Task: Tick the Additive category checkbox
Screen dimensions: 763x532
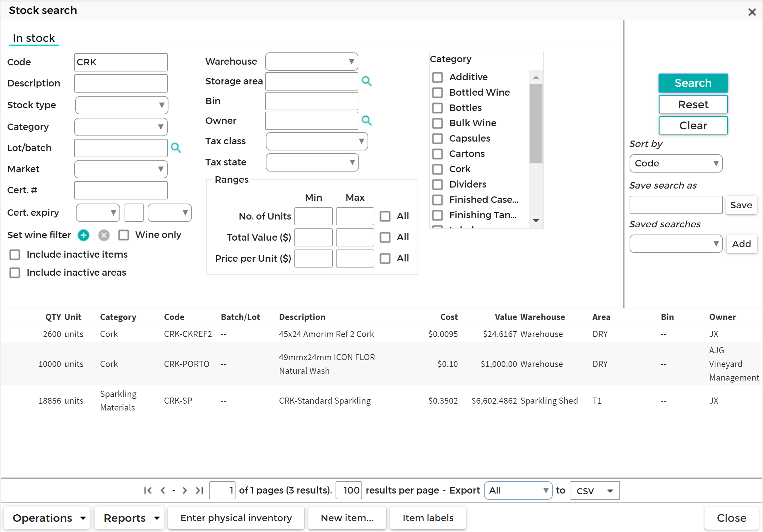Action: 437,77
